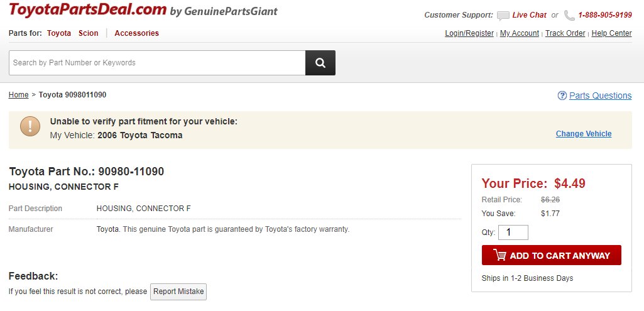Click the Live Chat speech bubble icon
This screenshot has height=311, width=644.
click(503, 16)
